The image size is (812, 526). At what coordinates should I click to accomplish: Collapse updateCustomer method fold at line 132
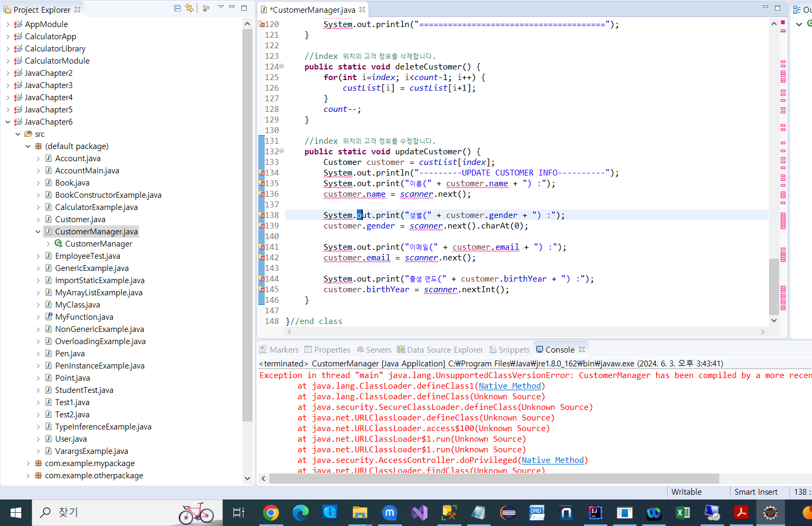point(281,151)
